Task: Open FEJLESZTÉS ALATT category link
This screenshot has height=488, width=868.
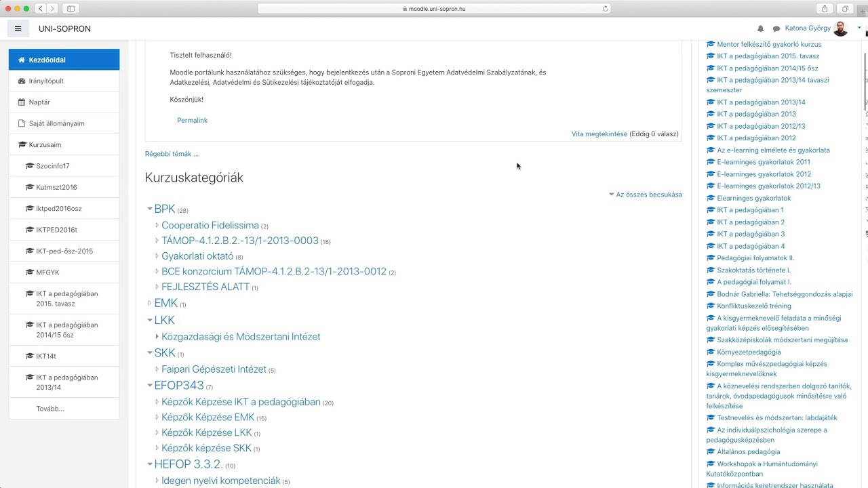Action: pos(205,287)
